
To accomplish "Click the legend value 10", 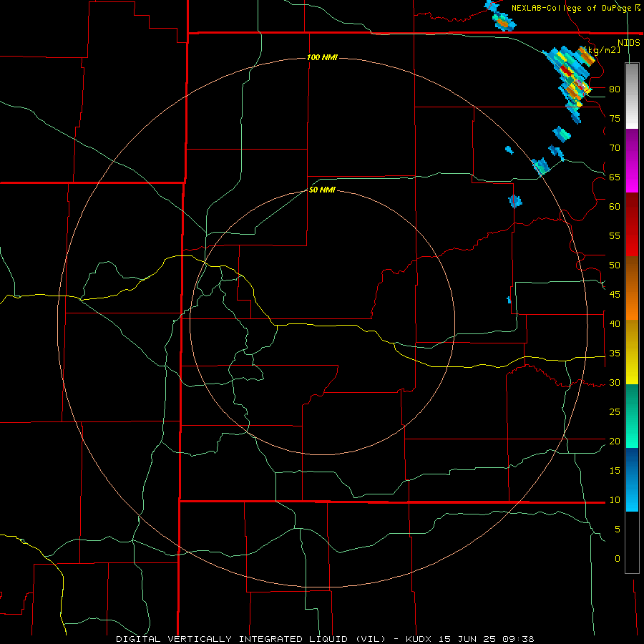I will click(x=615, y=500).
